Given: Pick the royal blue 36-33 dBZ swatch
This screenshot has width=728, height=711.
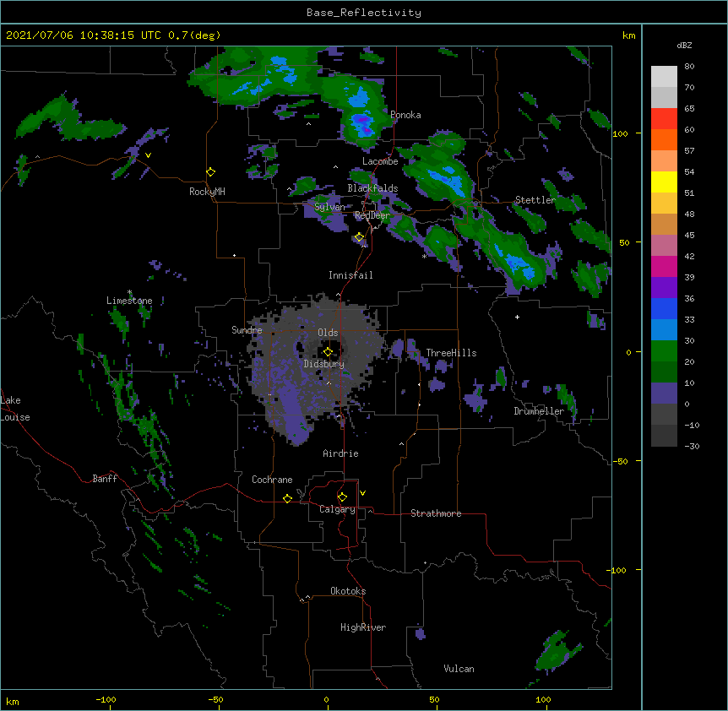Looking at the screenshot, I should pyautogui.click(x=664, y=308).
